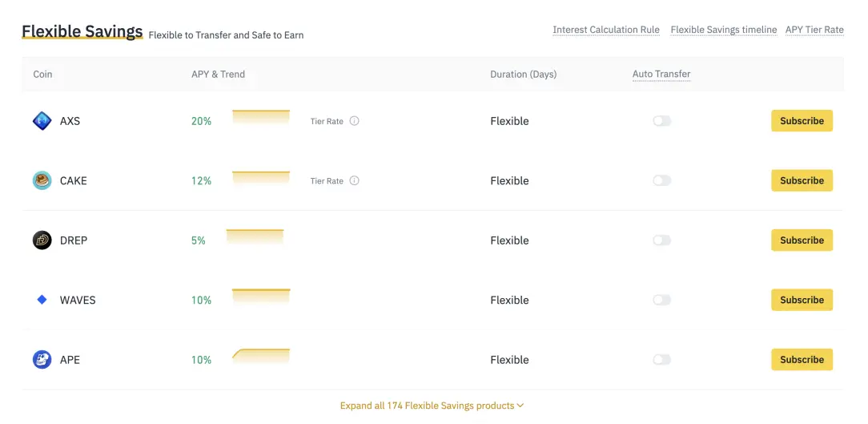Click the Coin column header
The image size is (868, 424).
[x=42, y=75]
